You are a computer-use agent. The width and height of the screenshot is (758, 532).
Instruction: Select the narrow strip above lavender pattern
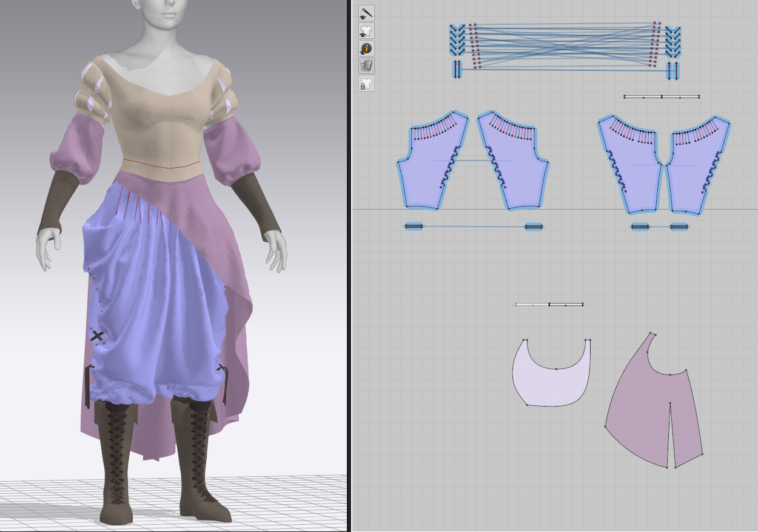(549, 305)
